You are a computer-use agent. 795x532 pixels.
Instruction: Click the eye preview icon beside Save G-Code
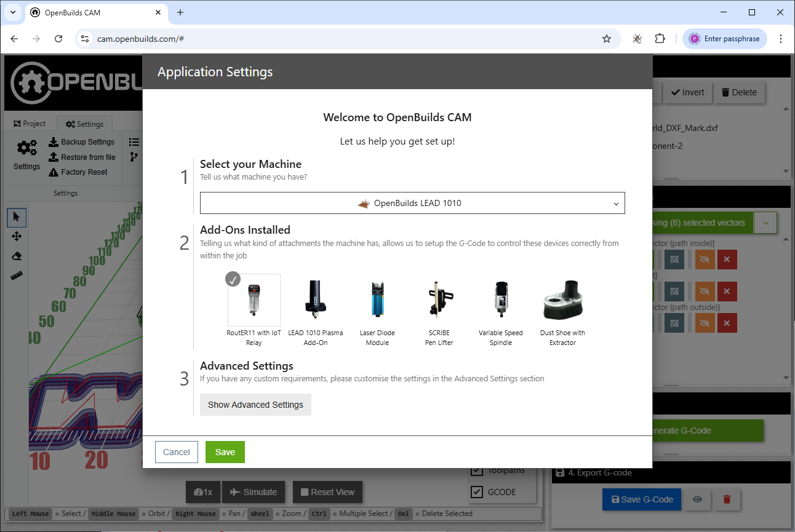pos(697,499)
